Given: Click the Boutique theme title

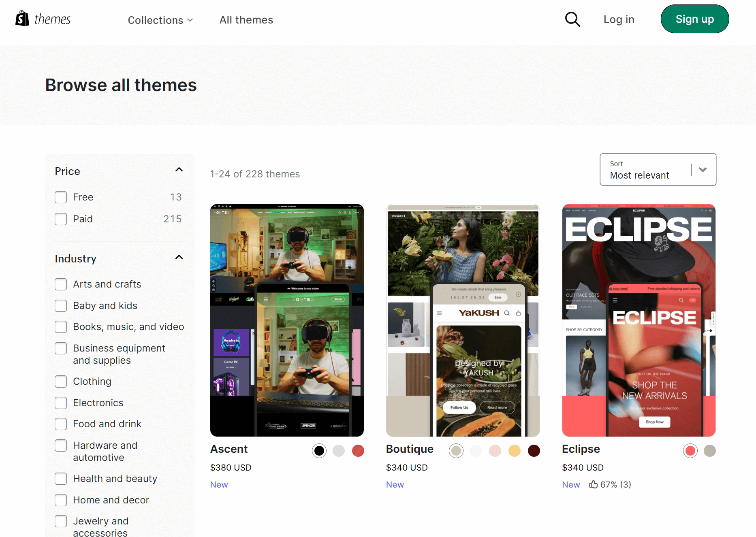Looking at the screenshot, I should click(410, 449).
